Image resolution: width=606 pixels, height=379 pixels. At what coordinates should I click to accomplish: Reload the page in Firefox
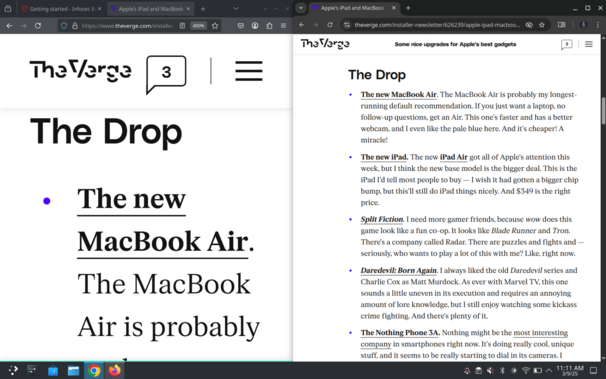[x=38, y=25]
